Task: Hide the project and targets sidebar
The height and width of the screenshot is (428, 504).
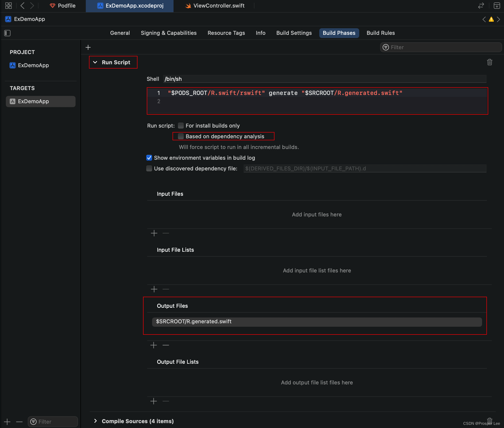Action: click(x=7, y=33)
